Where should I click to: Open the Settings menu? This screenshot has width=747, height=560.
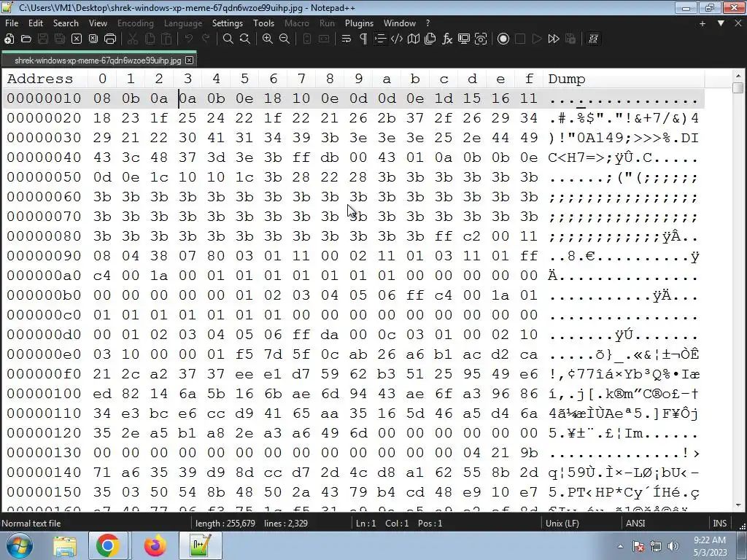coord(228,23)
